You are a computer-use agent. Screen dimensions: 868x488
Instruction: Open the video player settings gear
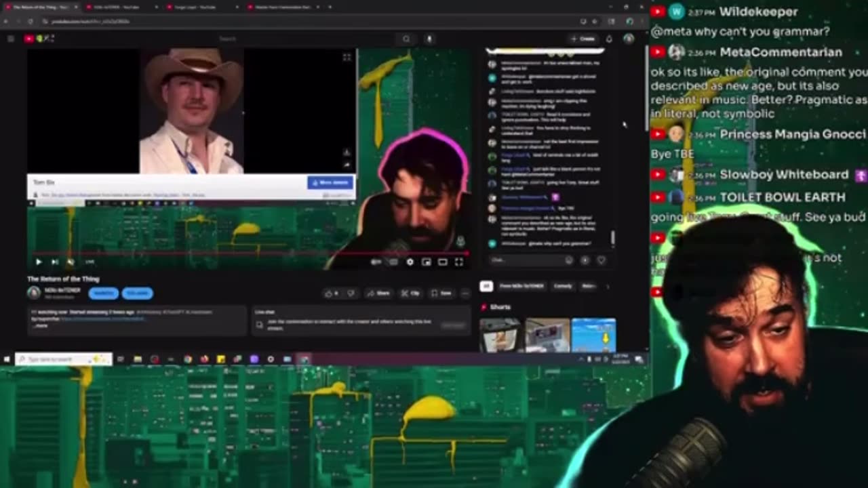[410, 262]
